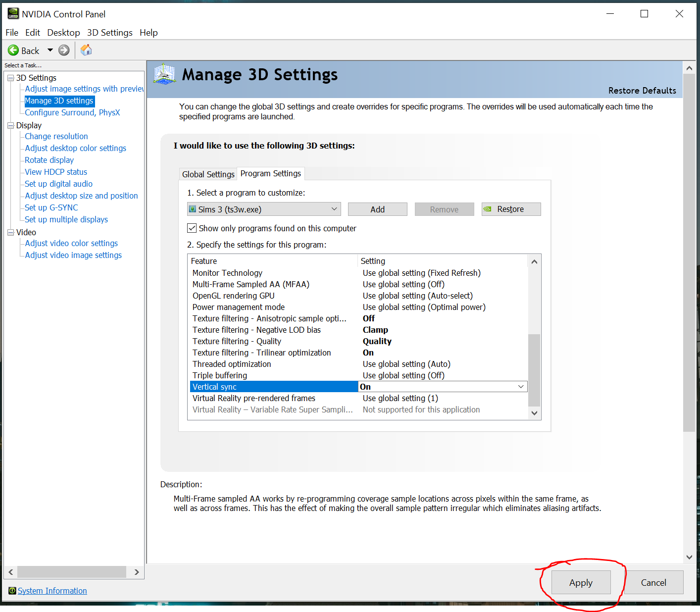Open the Back history dropdown arrow

50,51
